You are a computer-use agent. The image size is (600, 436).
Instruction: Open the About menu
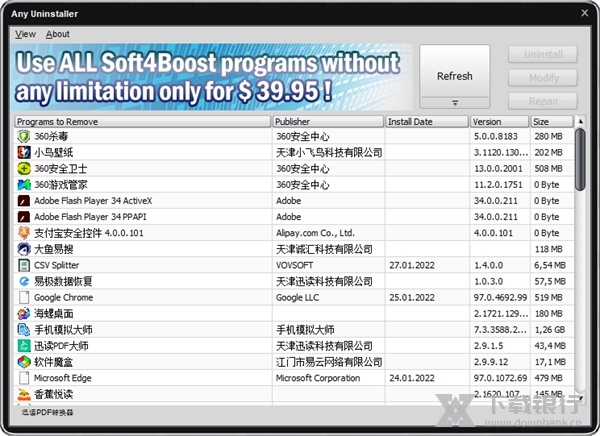pos(58,34)
